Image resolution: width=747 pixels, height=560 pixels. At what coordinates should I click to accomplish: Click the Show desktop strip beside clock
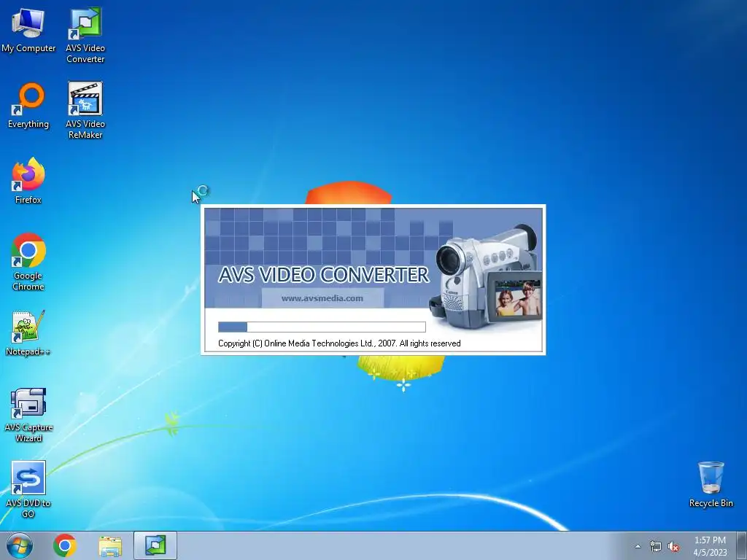(x=742, y=545)
